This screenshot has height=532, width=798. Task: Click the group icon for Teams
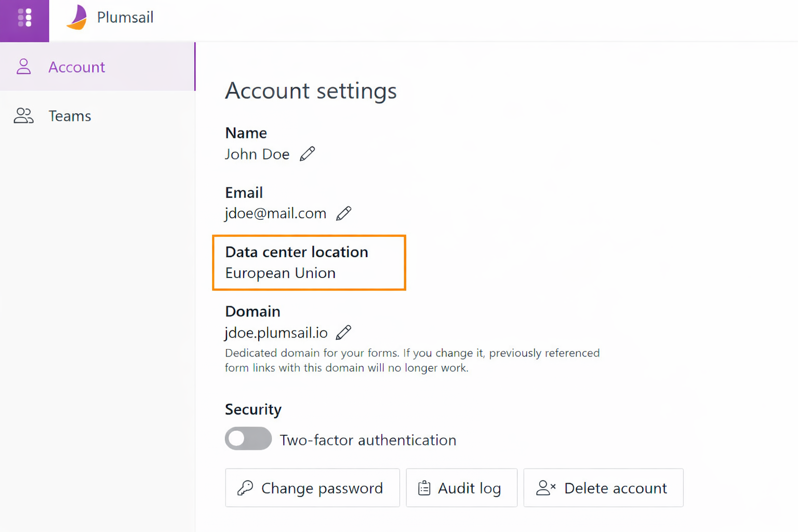click(23, 115)
